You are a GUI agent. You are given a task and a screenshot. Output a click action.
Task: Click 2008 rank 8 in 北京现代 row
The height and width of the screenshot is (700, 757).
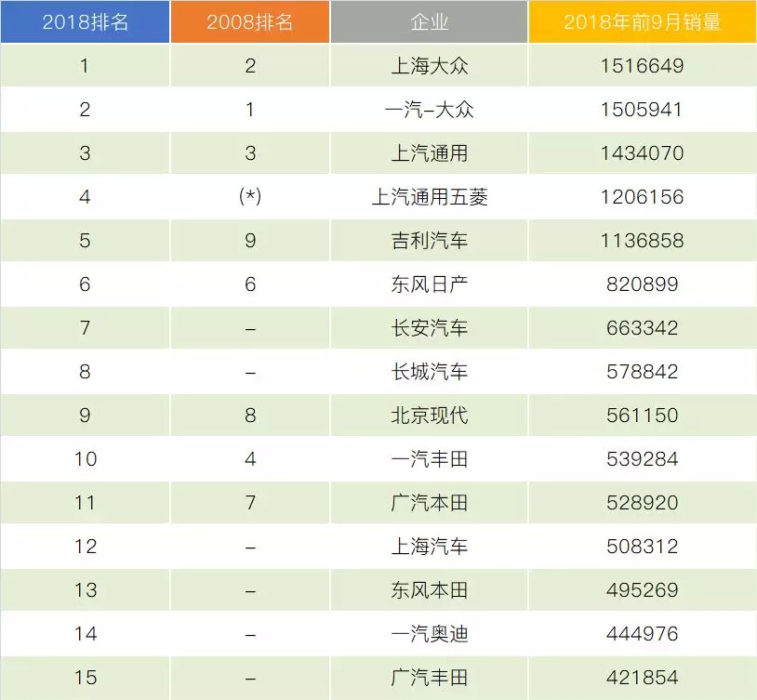[250, 416]
